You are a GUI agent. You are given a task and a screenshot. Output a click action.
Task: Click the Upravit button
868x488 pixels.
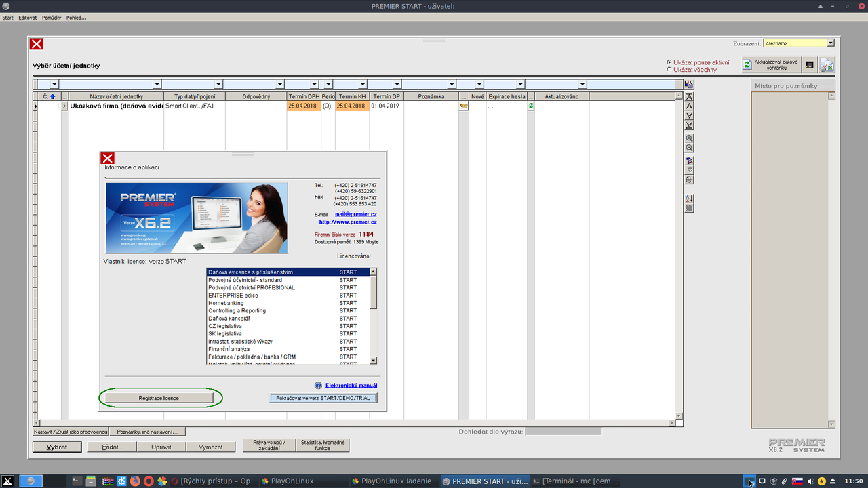coord(161,447)
